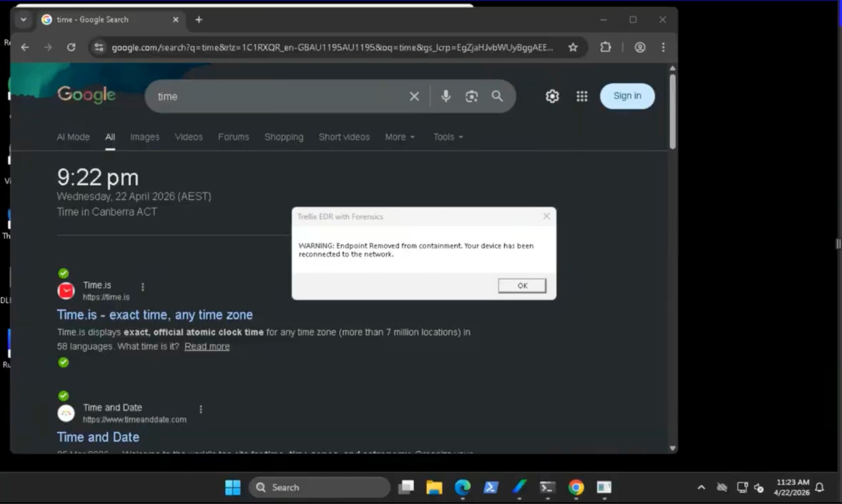
Task: Click the Chrome icon on the taskbar
Action: click(576, 488)
